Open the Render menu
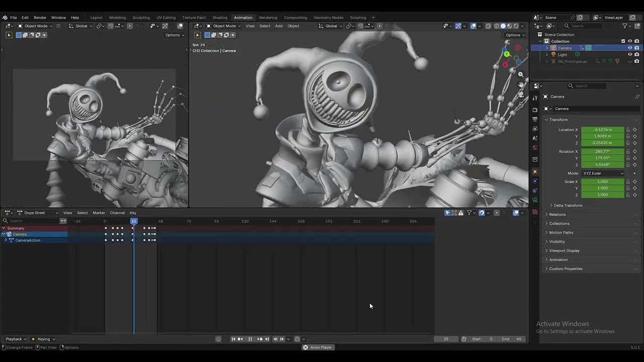The width and height of the screenshot is (644, 362). point(40,18)
